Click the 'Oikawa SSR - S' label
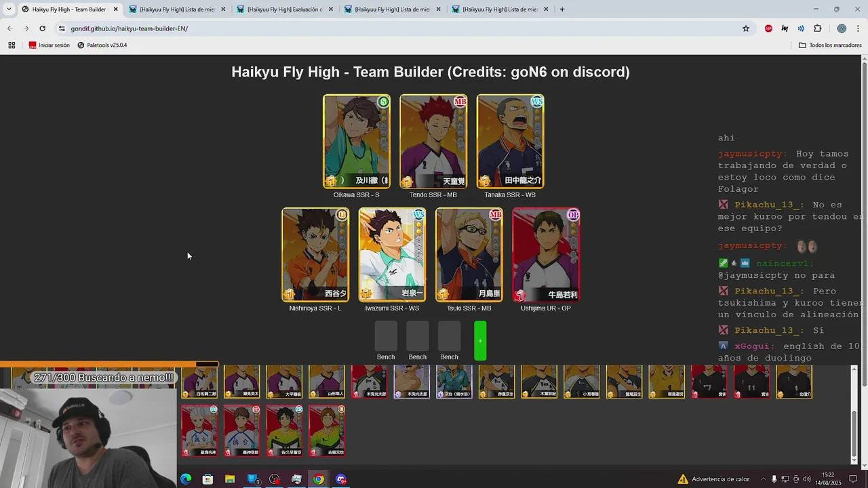Viewport: 868px width, 488px height. pyautogui.click(x=357, y=195)
